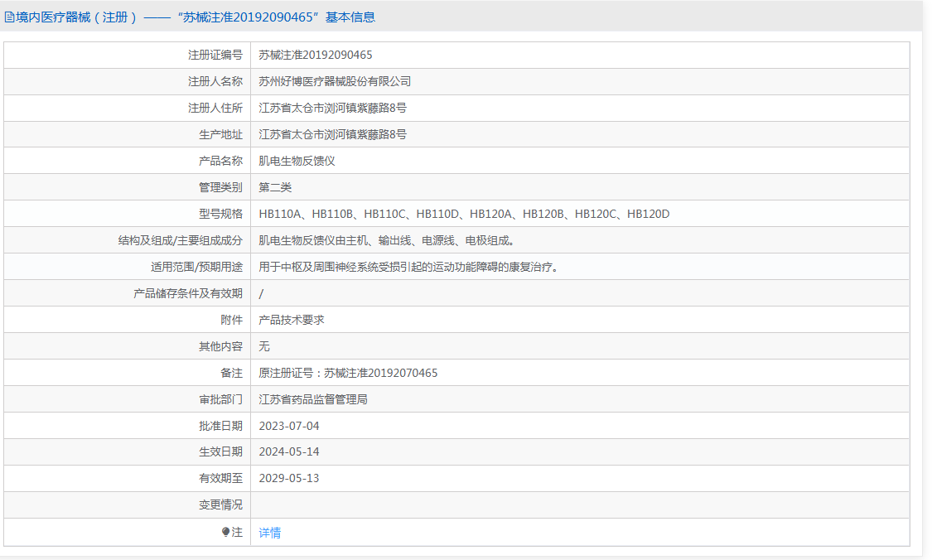932x560 pixels.
Task: Click the 管理类别 row label
Action: click(220, 187)
